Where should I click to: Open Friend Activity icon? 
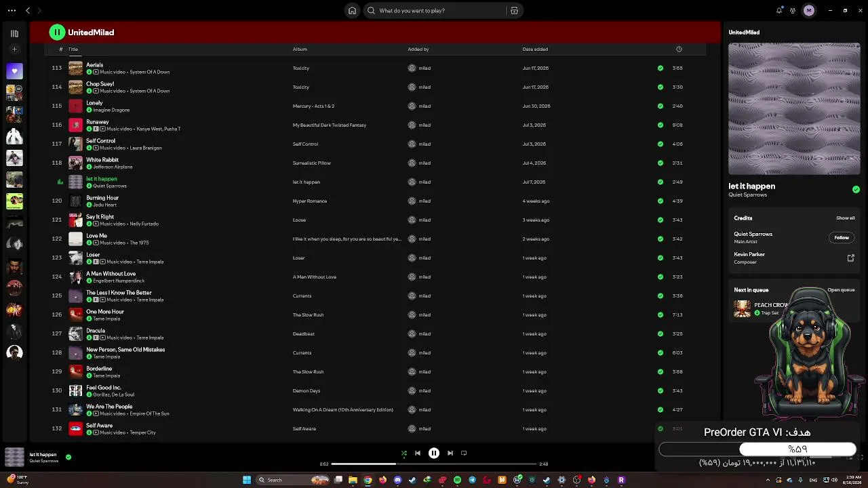[793, 10]
